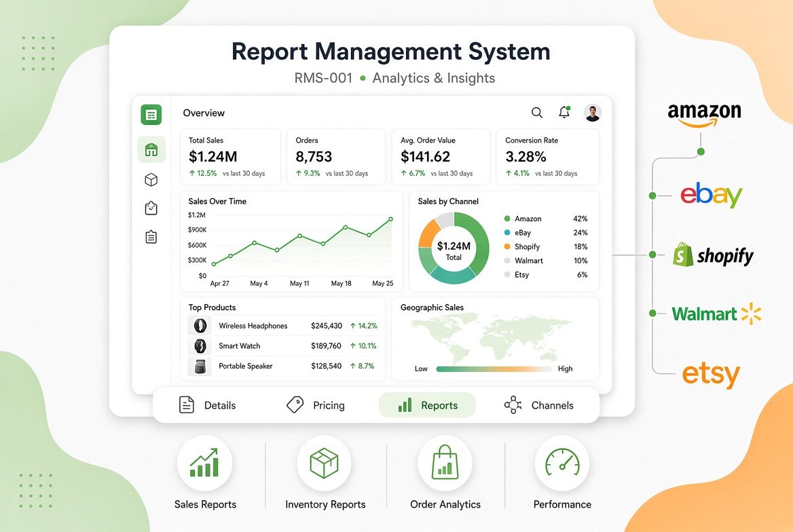Click the Wireless Headphones row name
Viewport: 793px width, 532px height.
pyautogui.click(x=253, y=326)
